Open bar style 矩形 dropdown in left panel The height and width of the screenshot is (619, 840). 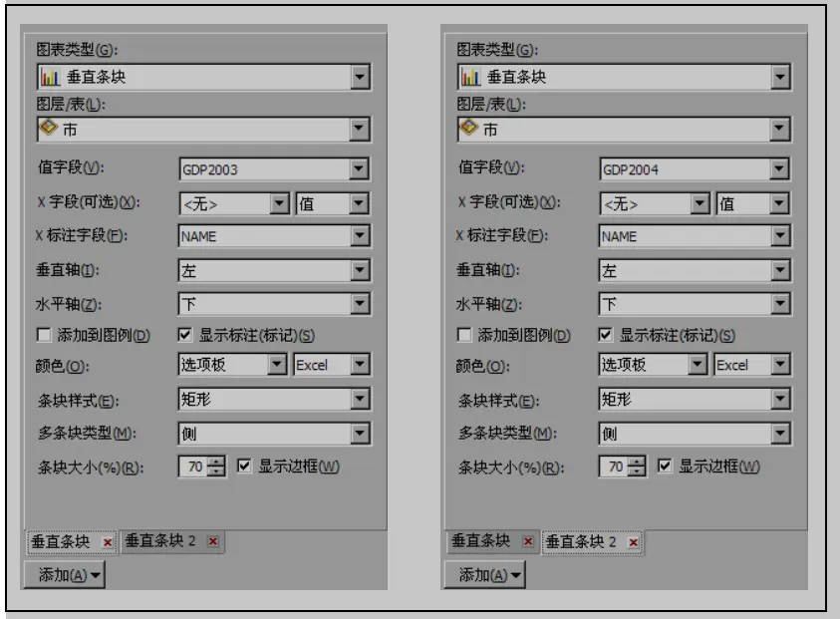pos(360,399)
